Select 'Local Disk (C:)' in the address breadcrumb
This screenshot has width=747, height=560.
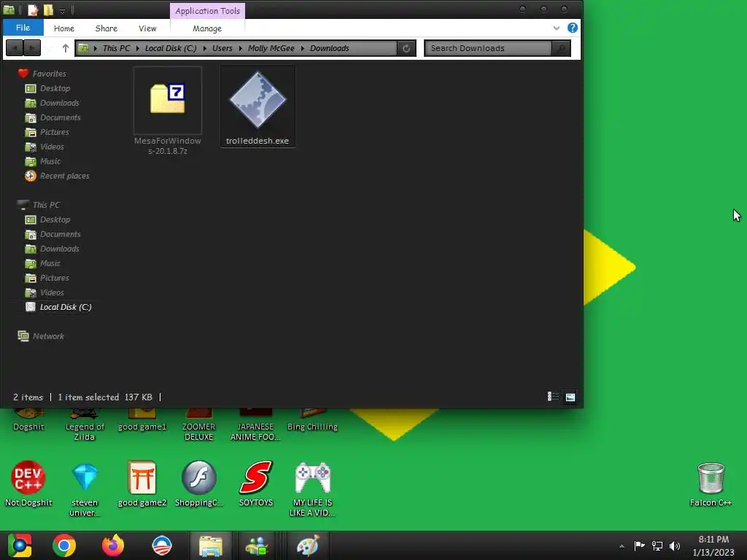(x=171, y=48)
